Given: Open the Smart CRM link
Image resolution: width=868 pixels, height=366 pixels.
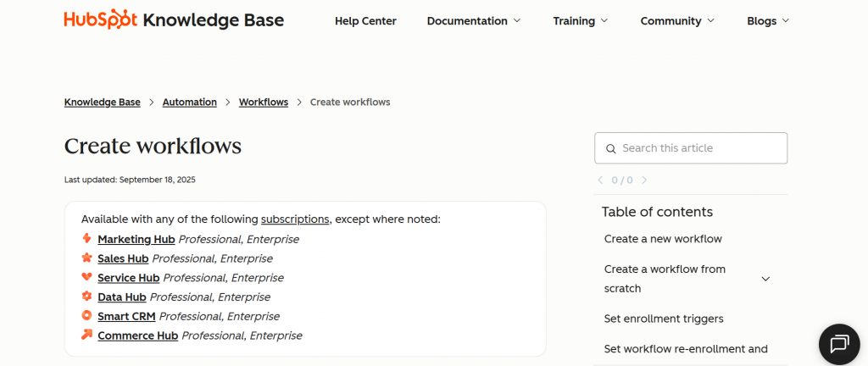Looking at the screenshot, I should point(126,316).
